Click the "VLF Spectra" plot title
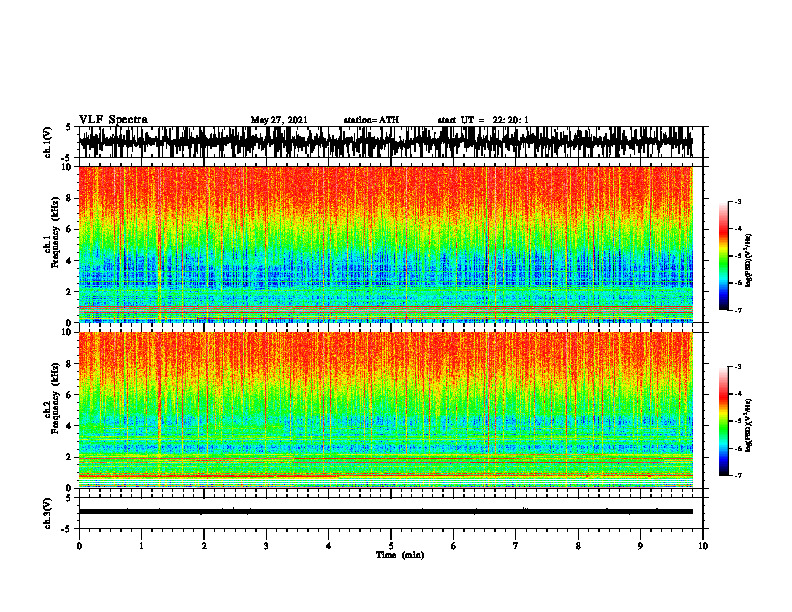 [x=113, y=120]
